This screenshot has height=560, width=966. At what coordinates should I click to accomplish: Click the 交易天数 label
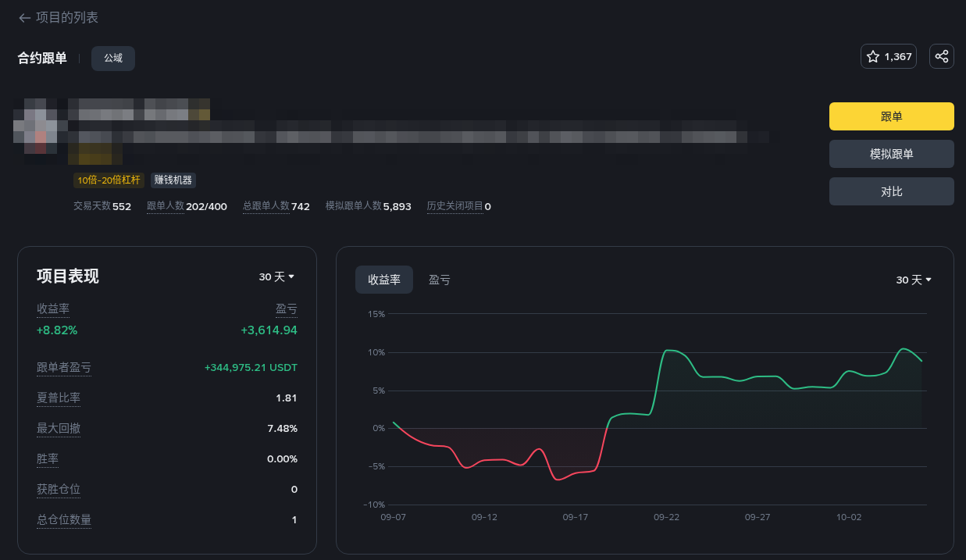pyautogui.click(x=92, y=206)
